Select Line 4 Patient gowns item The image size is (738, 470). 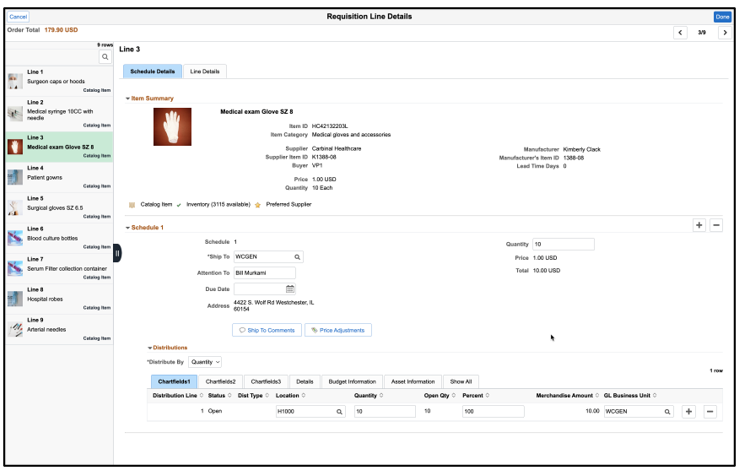[x=59, y=177]
